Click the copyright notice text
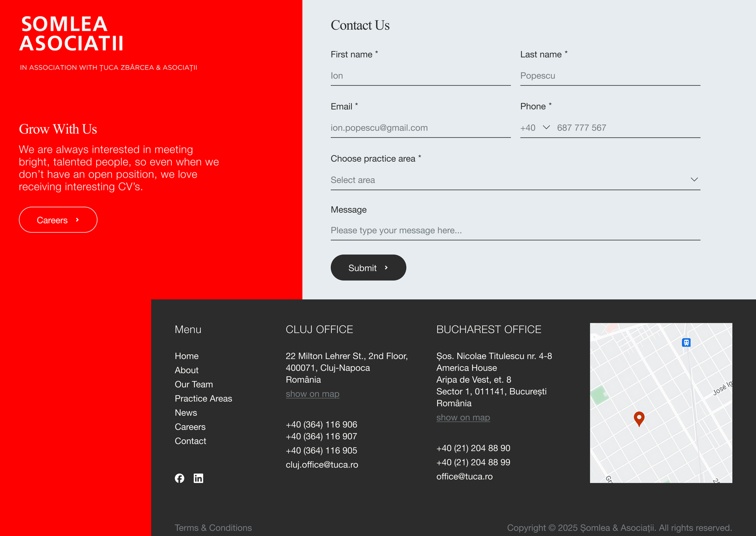Viewport: 756px width, 536px height. coord(619,527)
